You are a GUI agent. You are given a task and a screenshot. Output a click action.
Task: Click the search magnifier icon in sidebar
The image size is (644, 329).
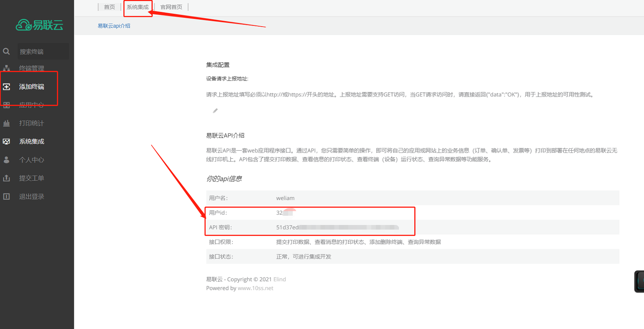click(x=7, y=51)
